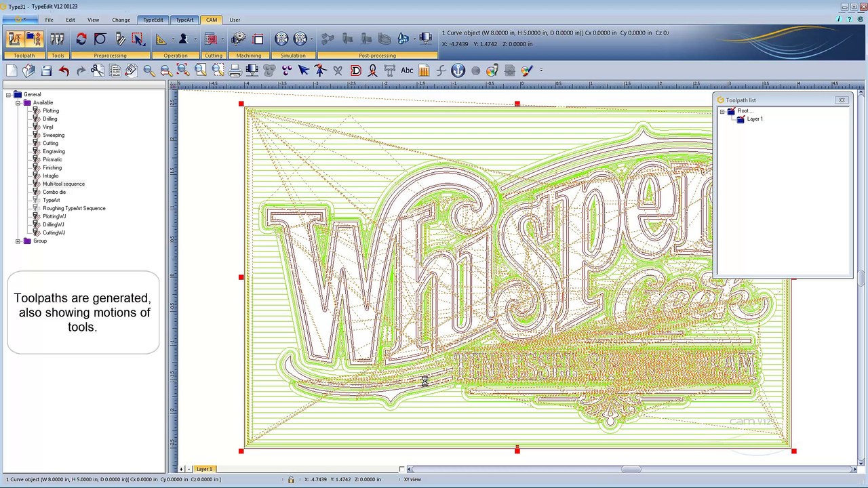Select Plotting toolpath in tree
Image resolution: width=868 pixels, height=488 pixels.
(x=51, y=111)
